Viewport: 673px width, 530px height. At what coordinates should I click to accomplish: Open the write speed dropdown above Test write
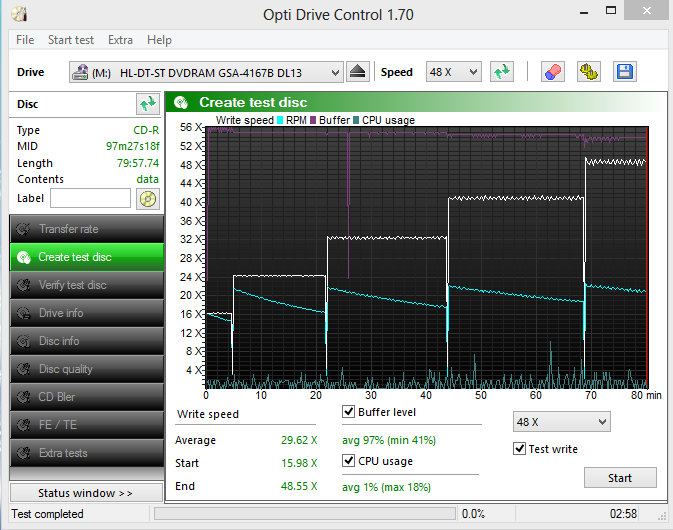(561, 422)
